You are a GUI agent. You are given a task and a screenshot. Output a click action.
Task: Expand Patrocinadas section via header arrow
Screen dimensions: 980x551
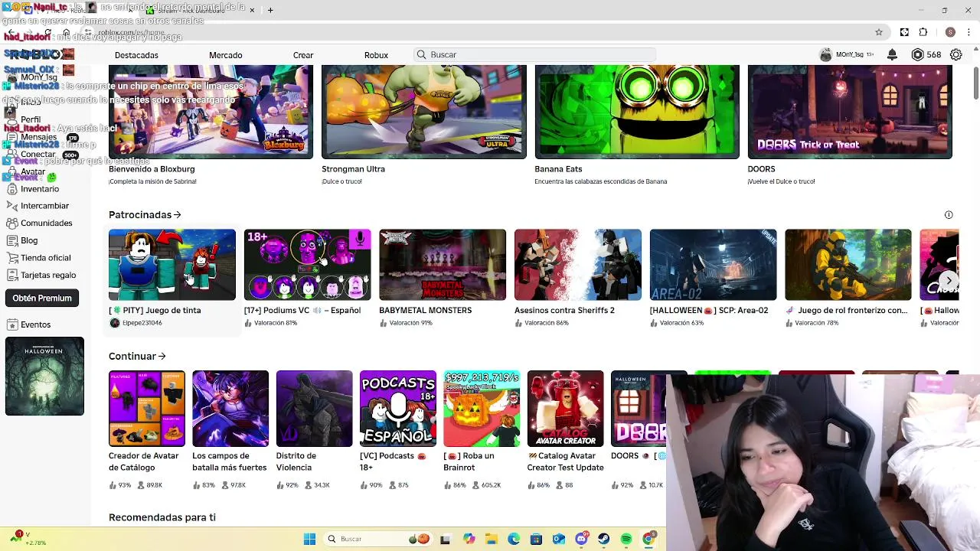coord(177,215)
